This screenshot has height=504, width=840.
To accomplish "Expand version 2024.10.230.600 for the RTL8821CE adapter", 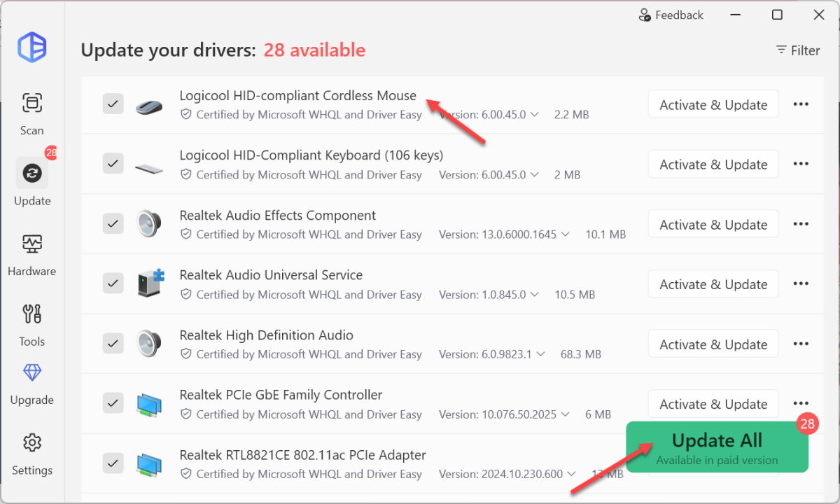I will tap(572, 473).
